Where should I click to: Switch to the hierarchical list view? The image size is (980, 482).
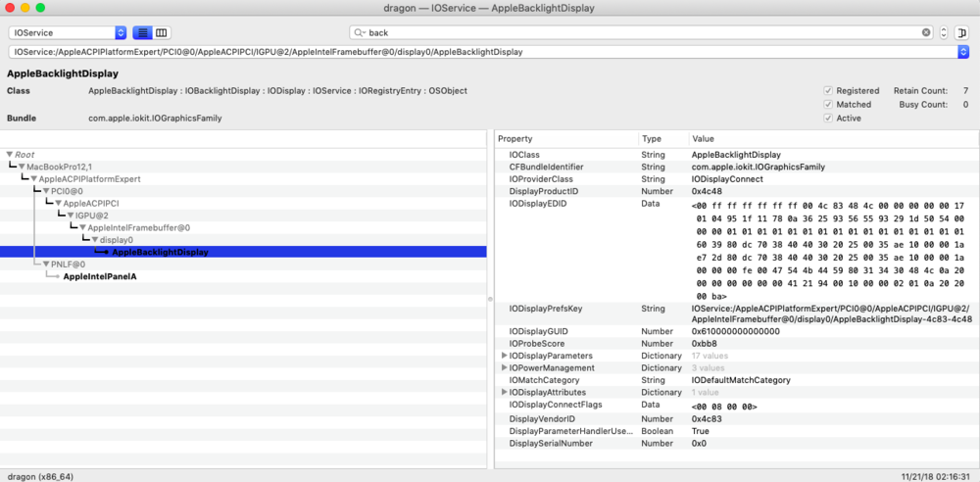pos(141,32)
